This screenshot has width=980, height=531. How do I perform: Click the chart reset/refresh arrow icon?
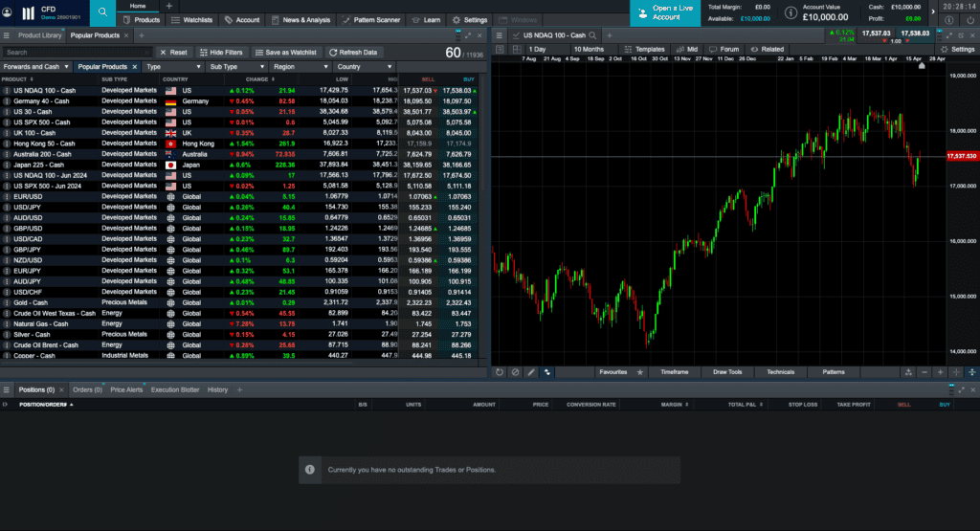click(x=500, y=372)
